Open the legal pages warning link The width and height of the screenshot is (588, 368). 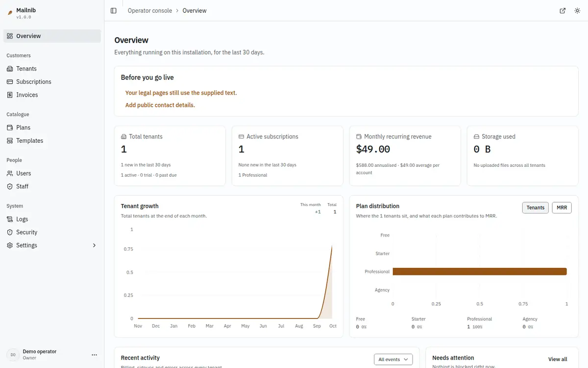181,93
